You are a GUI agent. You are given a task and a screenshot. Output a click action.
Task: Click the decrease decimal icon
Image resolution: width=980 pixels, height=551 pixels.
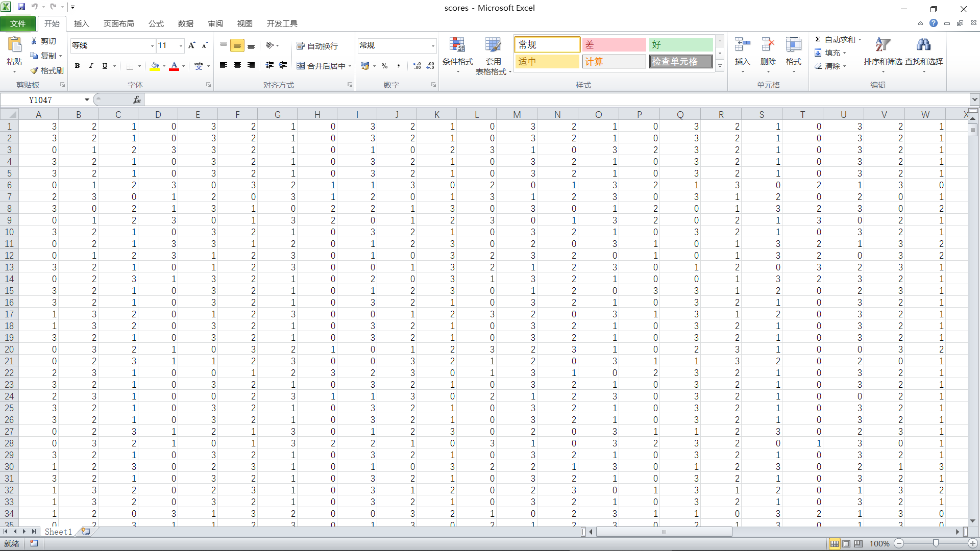pos(430,66)
